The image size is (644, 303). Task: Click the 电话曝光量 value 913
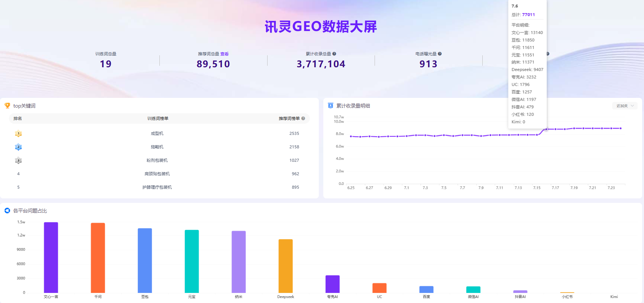[428, 64]
